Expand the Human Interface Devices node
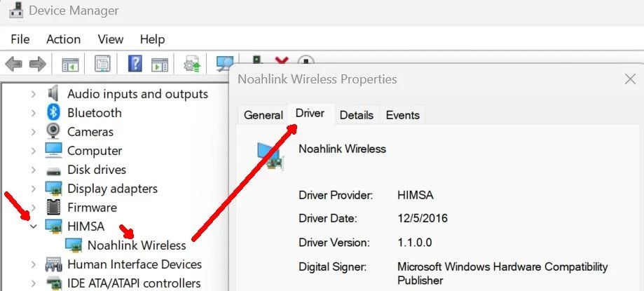The image size is (644, 291). point(34,264)
